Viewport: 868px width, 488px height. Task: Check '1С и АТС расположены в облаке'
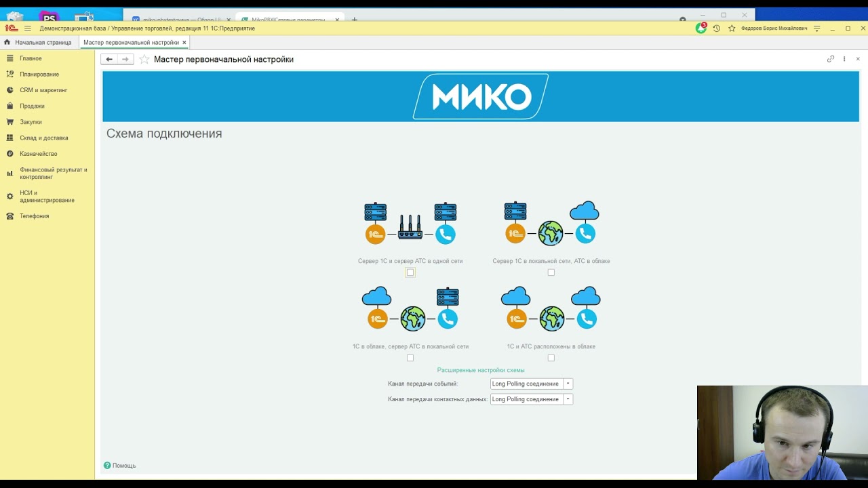(x=551, y=358)
